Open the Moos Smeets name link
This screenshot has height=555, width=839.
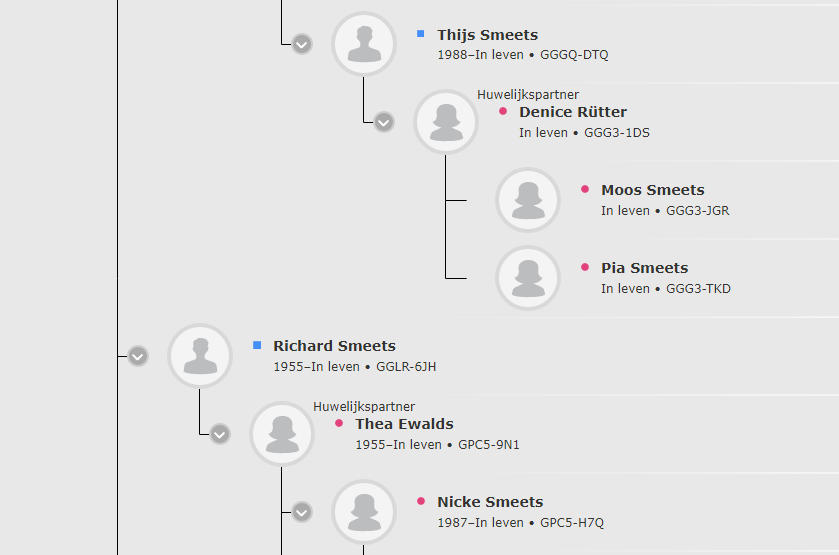(x=652, y=190)
